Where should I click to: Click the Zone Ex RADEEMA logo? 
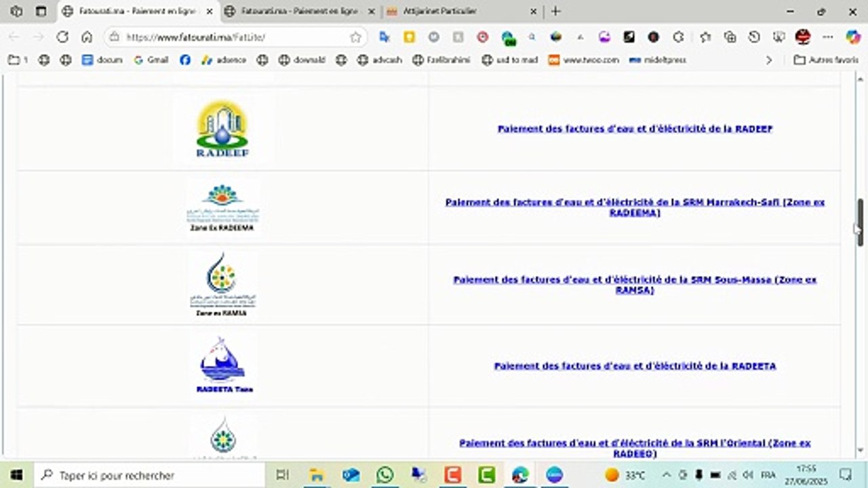tap(222, 208)
